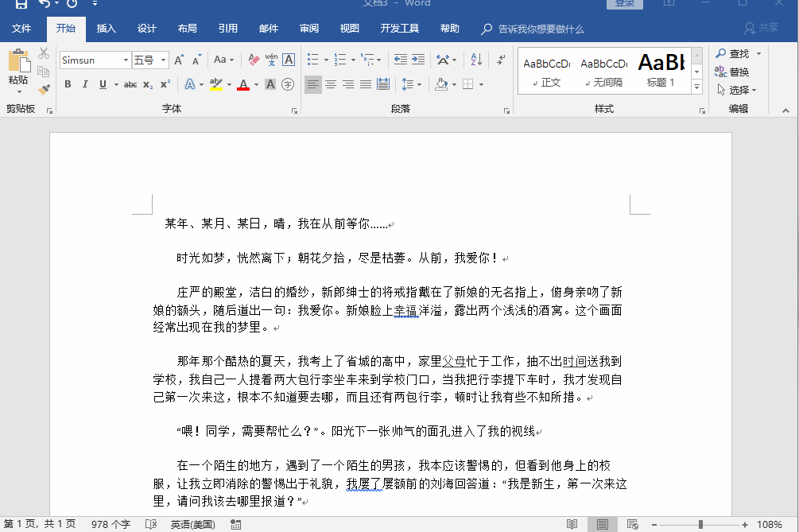Open the Simsun font name dropdown

point(126,60)
